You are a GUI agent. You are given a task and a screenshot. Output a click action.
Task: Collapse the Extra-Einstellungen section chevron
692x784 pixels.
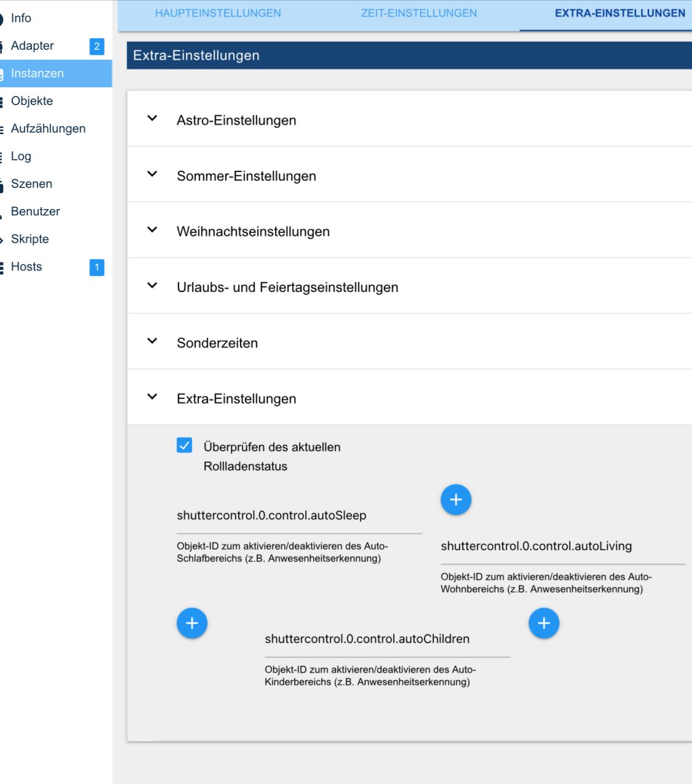tap(153, 397)
